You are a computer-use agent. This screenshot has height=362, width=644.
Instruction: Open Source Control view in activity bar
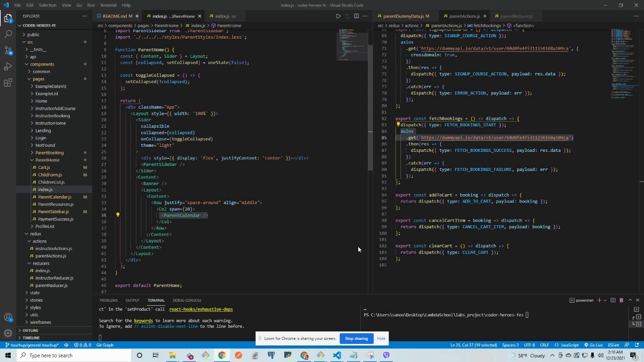coord(8,51)
